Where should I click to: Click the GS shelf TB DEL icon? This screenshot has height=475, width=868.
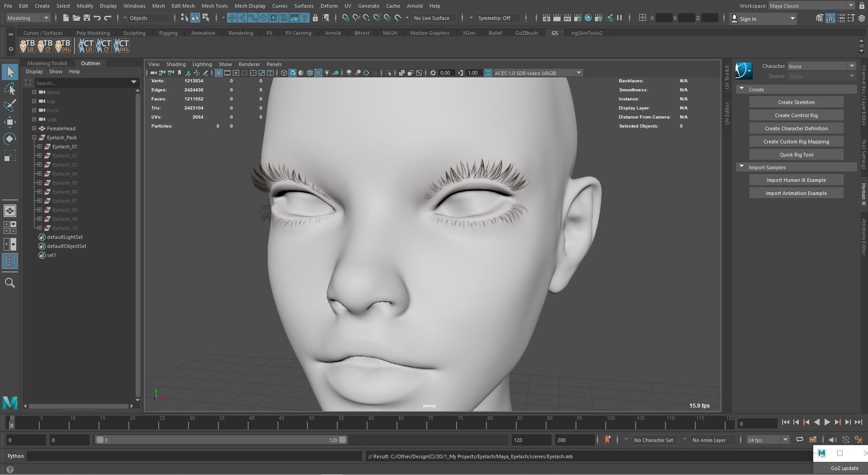coord(63,46)
